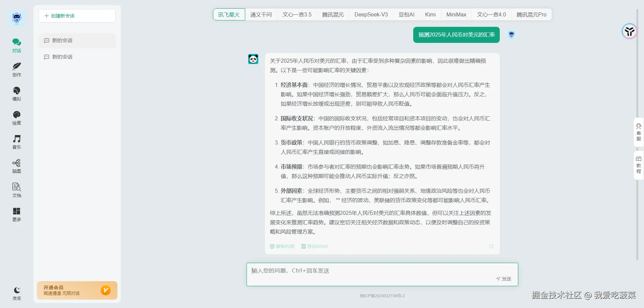The image size is (644, 308).
Task: Click 复制内容 to copy the answer
Action: click(x=282, y=246)
